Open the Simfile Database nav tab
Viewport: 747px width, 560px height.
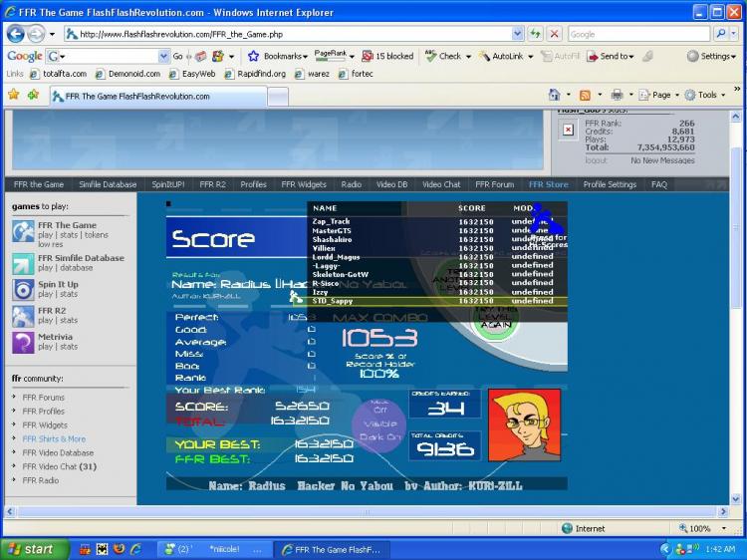(x=108, y=184)
